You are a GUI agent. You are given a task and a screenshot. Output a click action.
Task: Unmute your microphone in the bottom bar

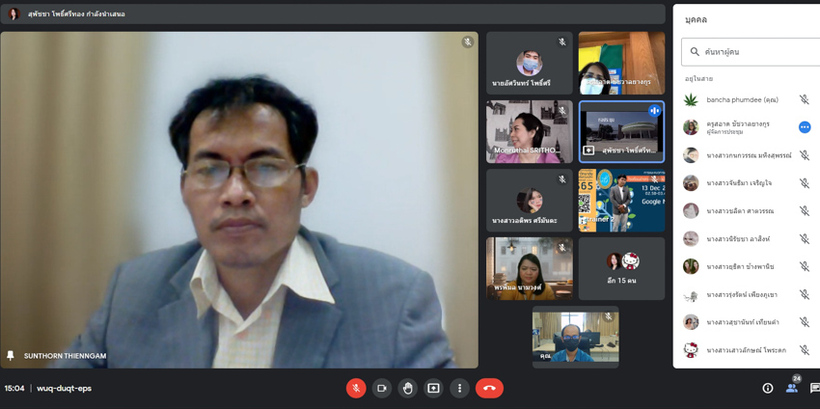click(356, 388)
